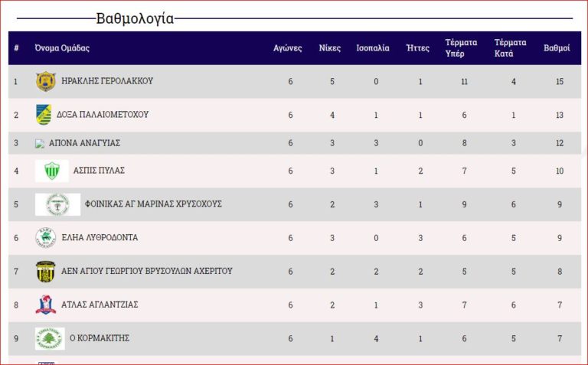Click the Όνομα Ομάδας column header
This screenshot has width=588, height=365.
coord(62,48)
